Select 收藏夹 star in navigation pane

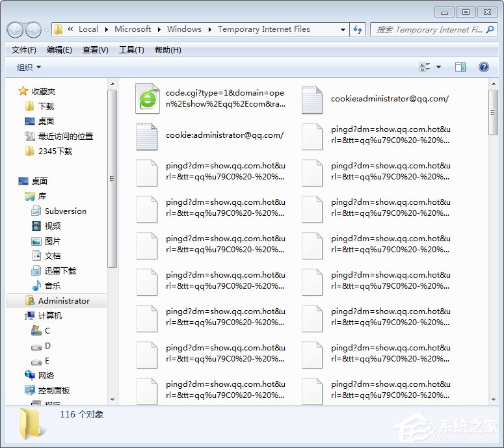pos(36,91)
